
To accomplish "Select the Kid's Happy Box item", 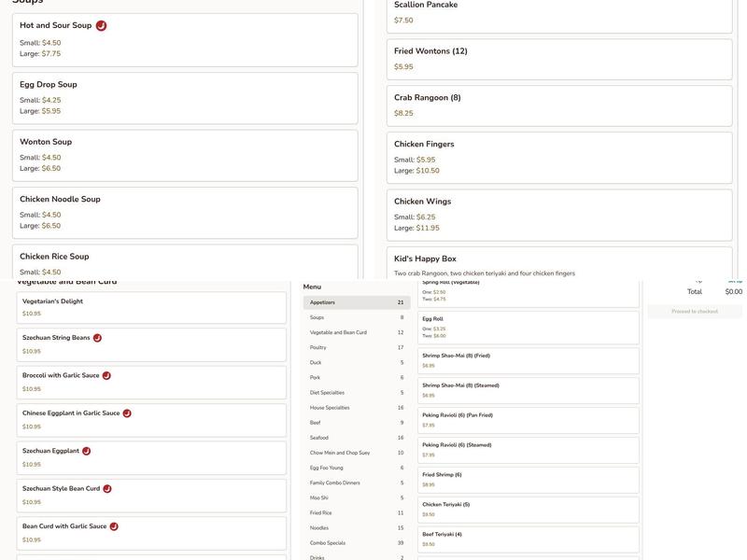I will click(x=559, y=264).
